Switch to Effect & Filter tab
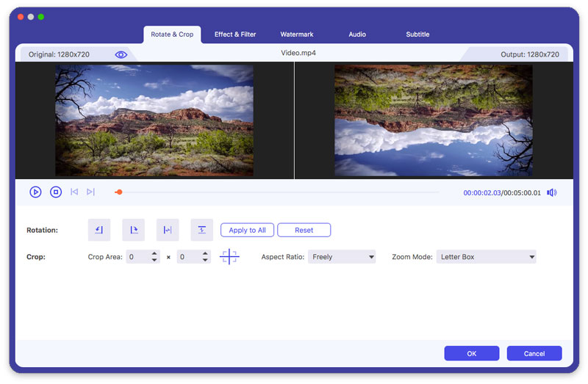Image resolution: width=588 pixels, height=384 pixels. [x=235, y=34]
